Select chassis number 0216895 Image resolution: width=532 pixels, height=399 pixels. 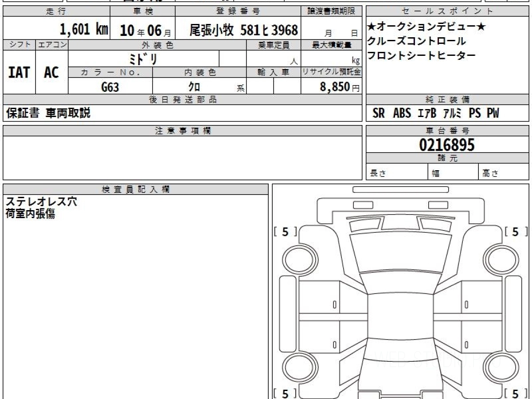[x=447, y=145]
